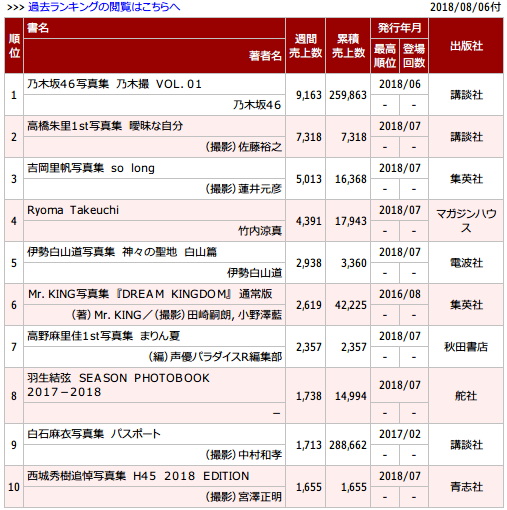
Task: Click weekly sales 9,163
Action: coord(309,95)
